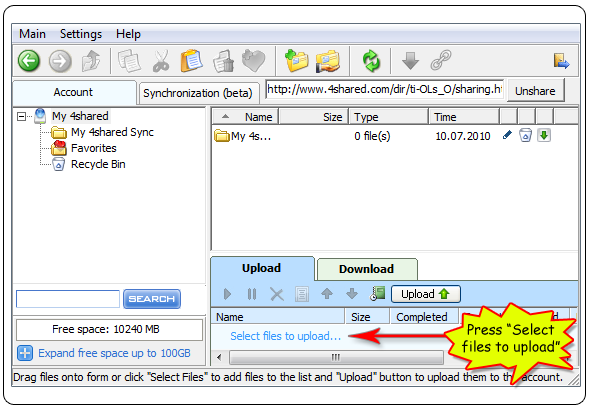Click the Paste clipboard toolbar icon

(192, 60)
